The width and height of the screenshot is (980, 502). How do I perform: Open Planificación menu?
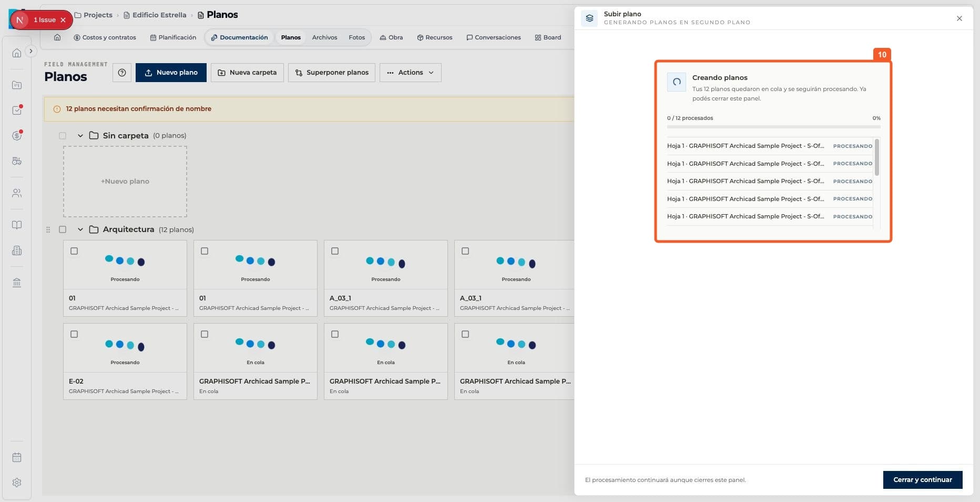coord(173,37)
